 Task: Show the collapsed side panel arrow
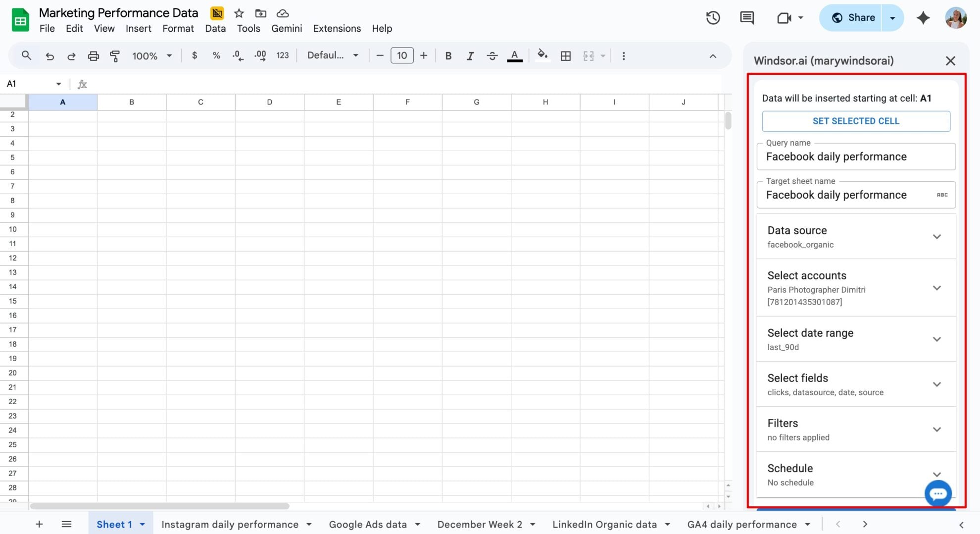click(x=961, y=525)
